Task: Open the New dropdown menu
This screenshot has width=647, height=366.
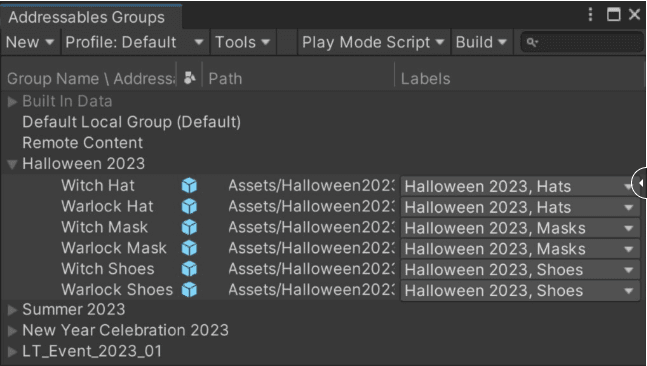Action: [30, 42]
